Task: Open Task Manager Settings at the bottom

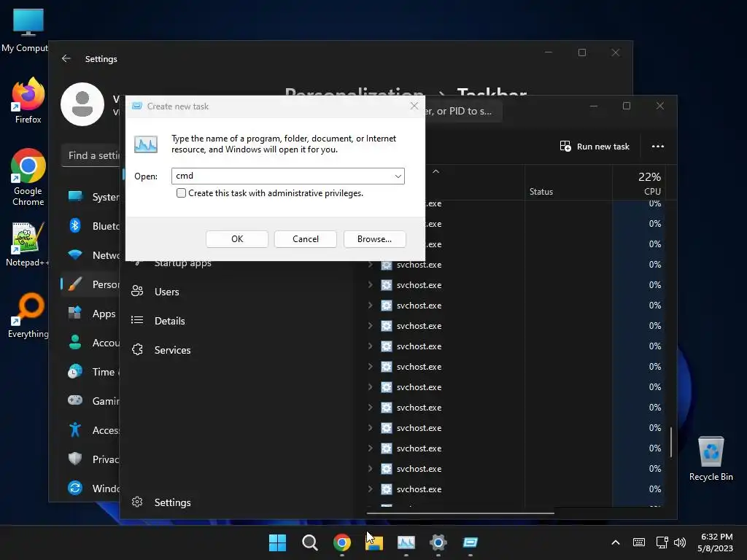Action: [x=172, y=502]
